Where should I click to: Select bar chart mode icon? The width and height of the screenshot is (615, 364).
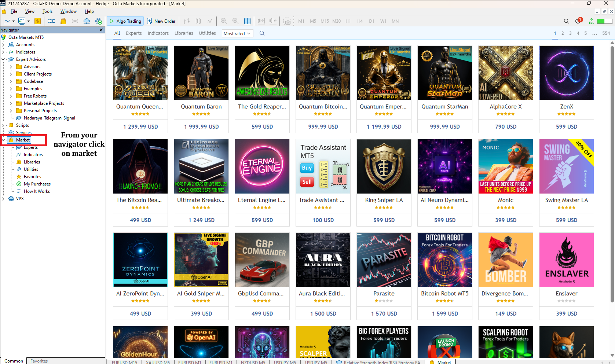pyautogui.click(x=187, y=21)
